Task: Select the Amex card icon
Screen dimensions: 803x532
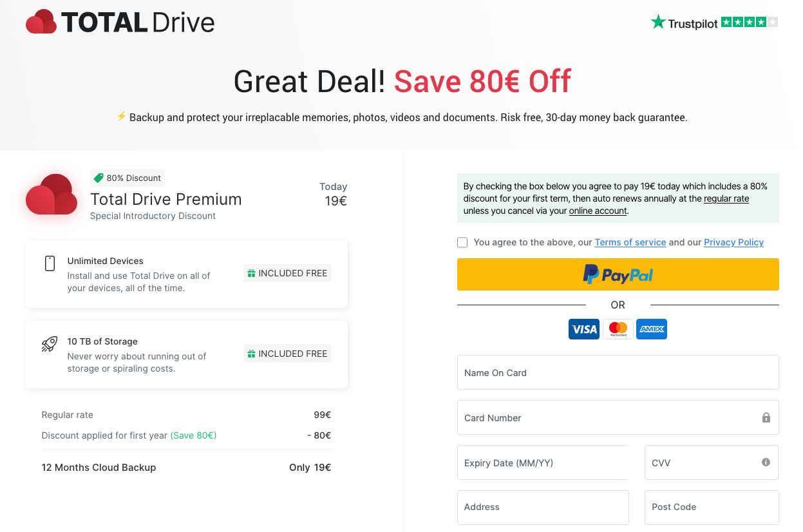Action: (652, 329)
